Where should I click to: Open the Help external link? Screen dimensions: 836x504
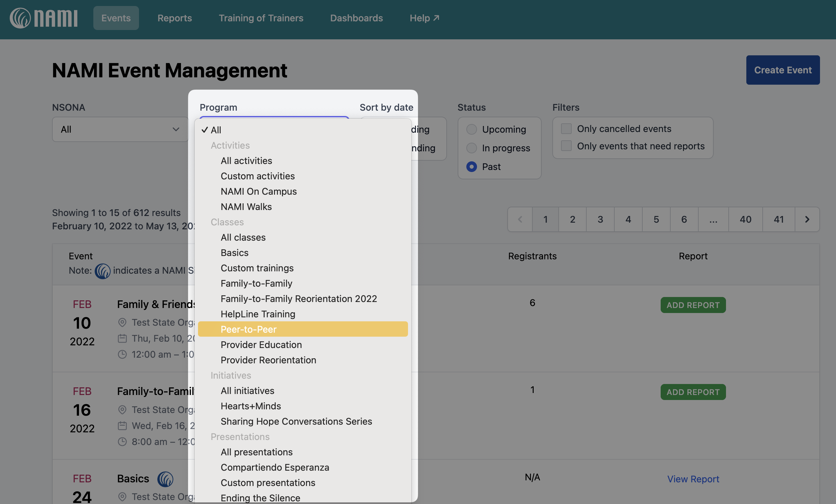pos(424,18)
